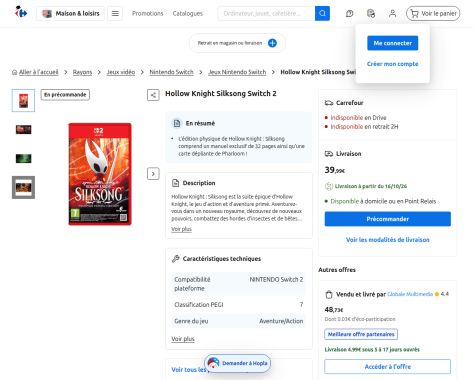Screen dimensions: 475x380
Task: Open Rayons breadcrumb link
Action: coord(82,72)
